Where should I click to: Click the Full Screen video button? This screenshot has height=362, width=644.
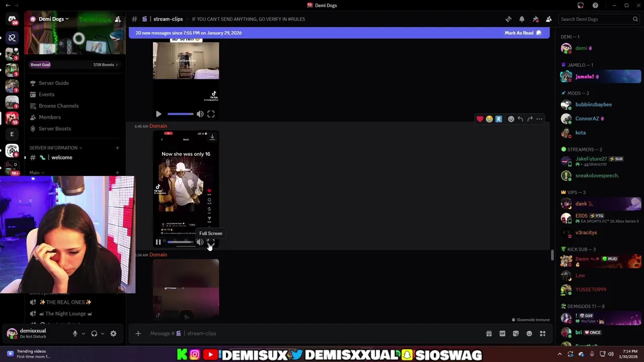pyautogui.click(x=211, y=242)
